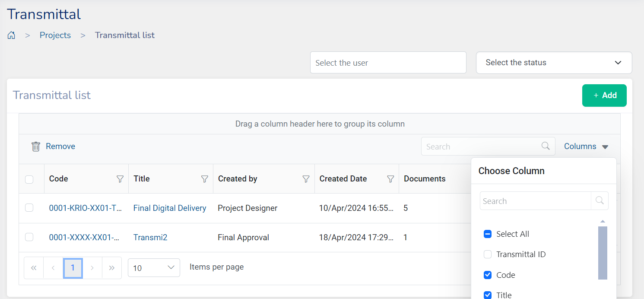Open filter for Created Date column
644x299 pixels.
[x=390, y=179]
